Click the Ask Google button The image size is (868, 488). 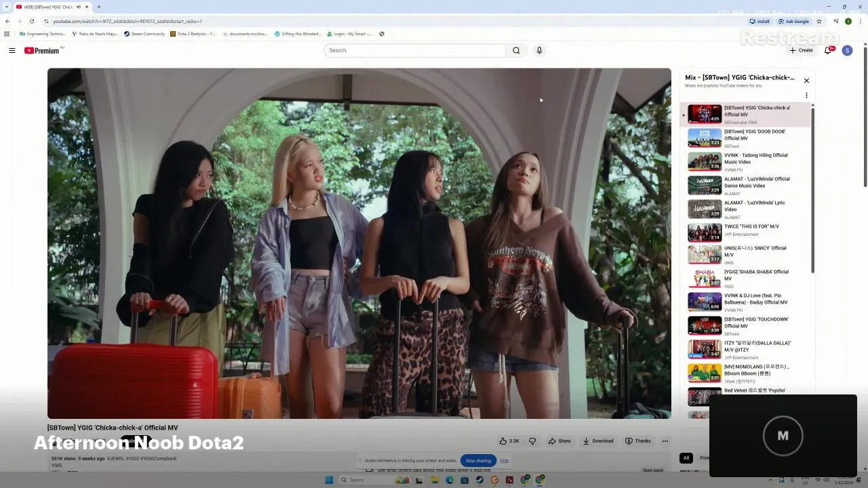793,21
